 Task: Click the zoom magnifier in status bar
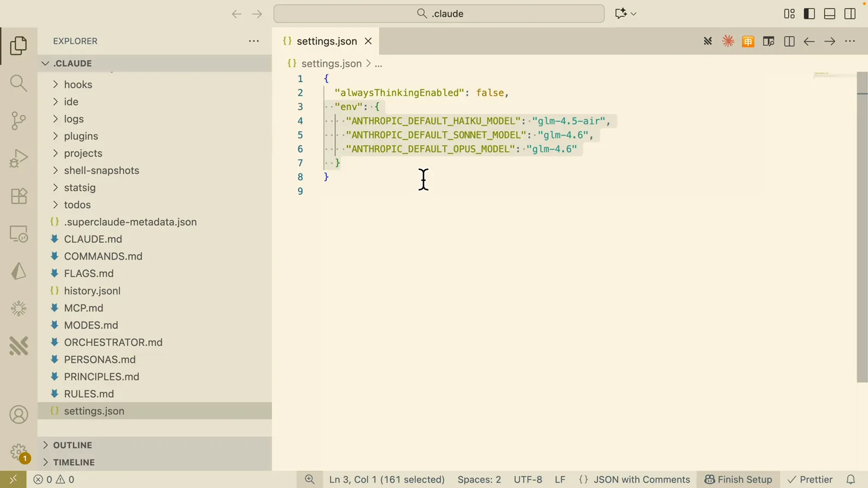click(310, 479)
